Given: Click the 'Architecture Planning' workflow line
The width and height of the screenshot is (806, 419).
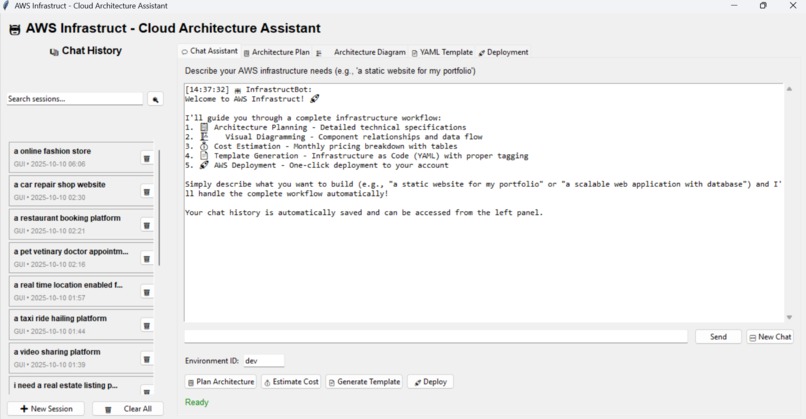Looking at the screenshot, I should click(x=326, y=127).
